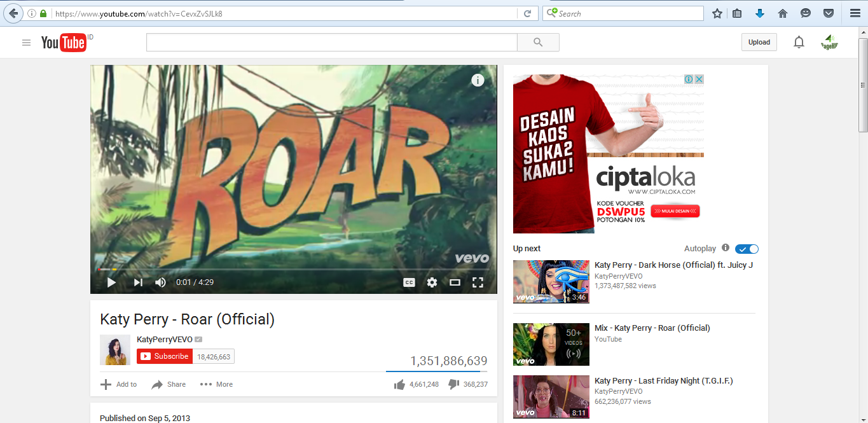Show the video info cards icon
Screen dimensions: 868x423
click(478, 80)
